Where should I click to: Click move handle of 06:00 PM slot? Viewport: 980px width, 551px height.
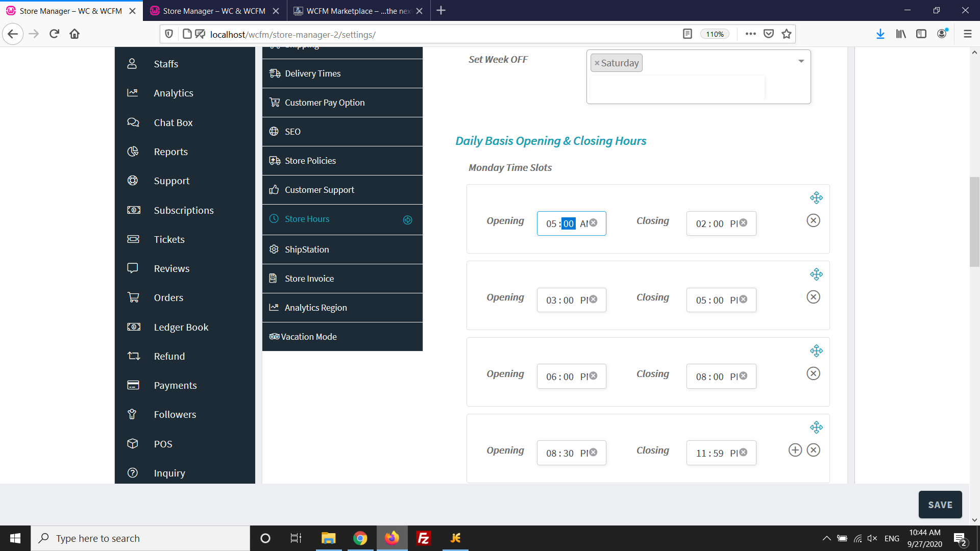click(816, 351)
